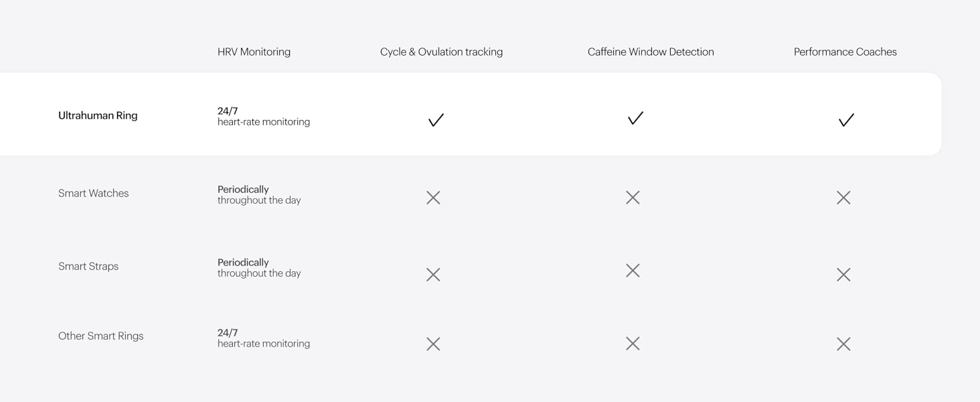Click Ultrahuman Ring's Caffeine Window Detection checkmark
The width and height of the screenshot is (980, 402).
pos(635,118)
